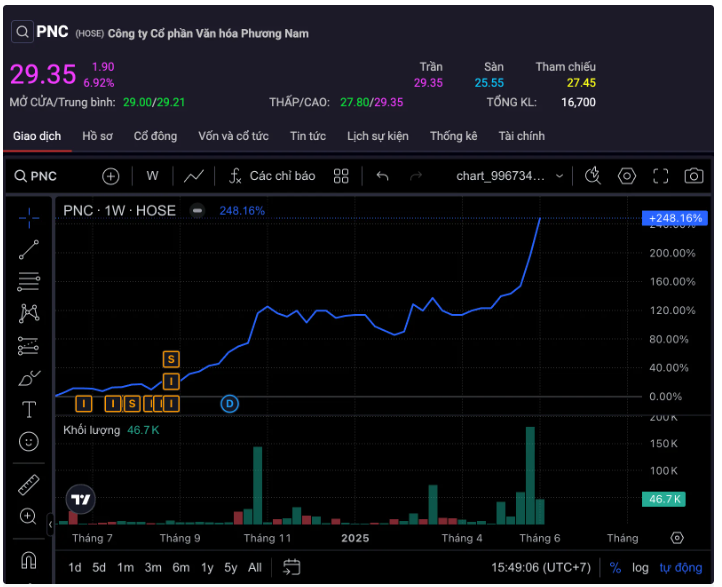The height and width of the screenshot is (587, 722).
Task: Select the XABCD pattern tool
Action: tap(29, 313)
